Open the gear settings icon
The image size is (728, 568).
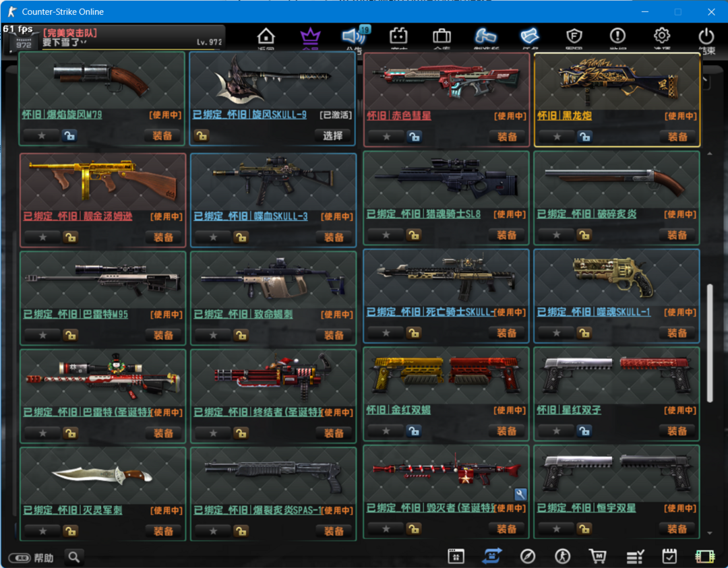662,36
